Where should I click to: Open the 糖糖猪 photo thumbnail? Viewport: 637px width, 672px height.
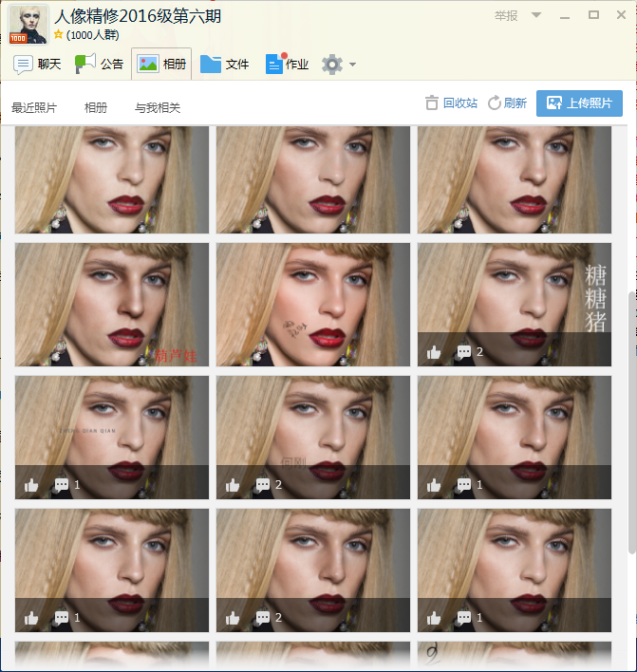click(x=515, y=305)
